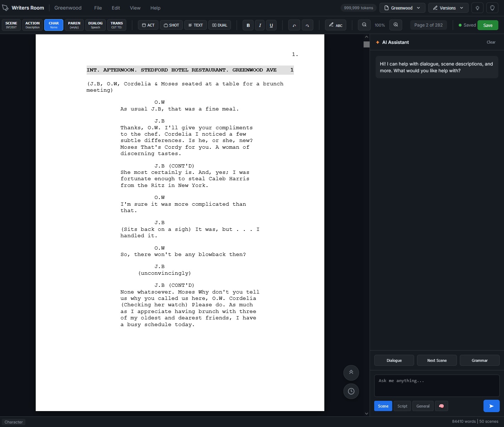Toggle underline text formatting
Image resolution: width=504 pixels, height=427 pixels.
click(271, 25)
